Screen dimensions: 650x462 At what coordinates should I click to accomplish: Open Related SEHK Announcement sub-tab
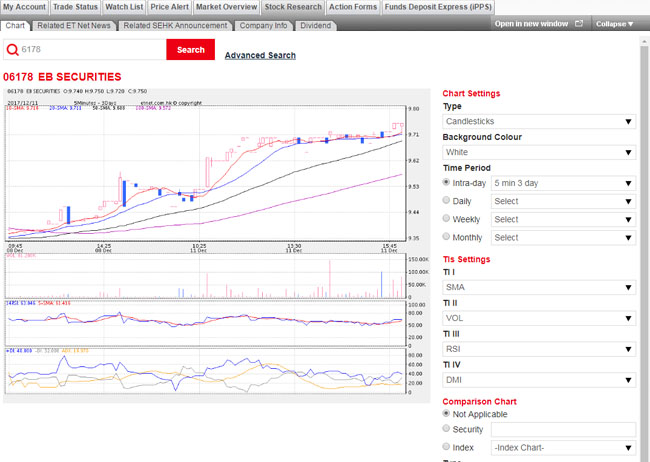(175, 26)
